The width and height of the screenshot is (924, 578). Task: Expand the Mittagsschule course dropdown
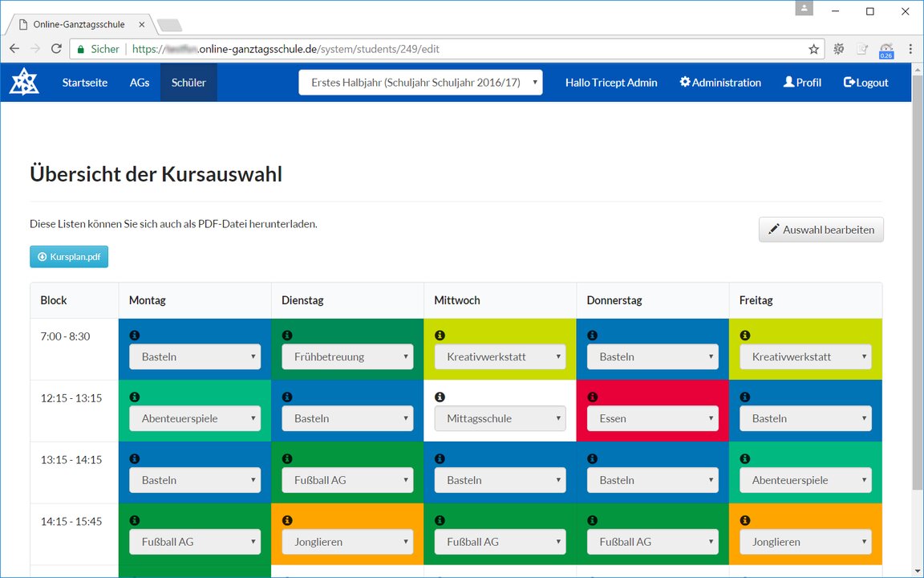(x=500, y=418)
